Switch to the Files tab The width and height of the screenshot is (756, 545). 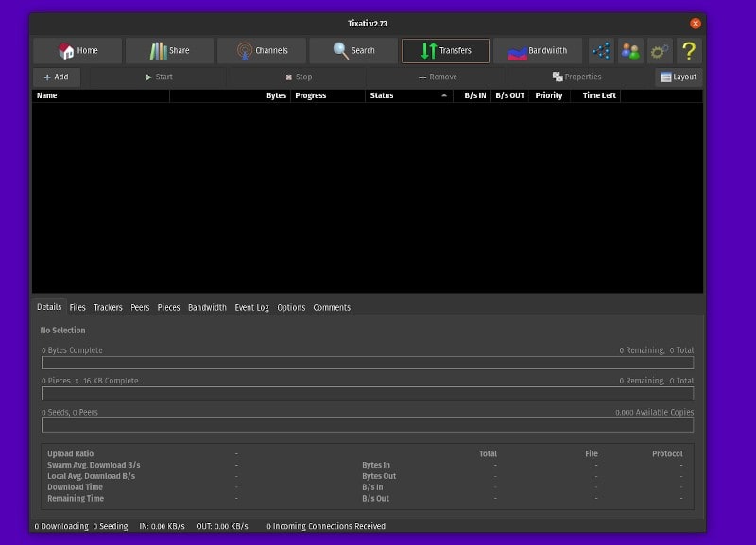pos(77,307)
